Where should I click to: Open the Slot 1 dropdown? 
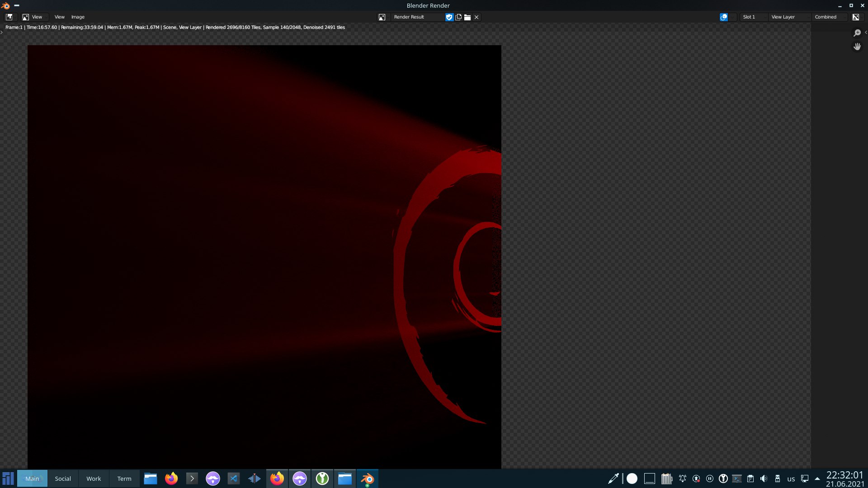click(753, 17)
